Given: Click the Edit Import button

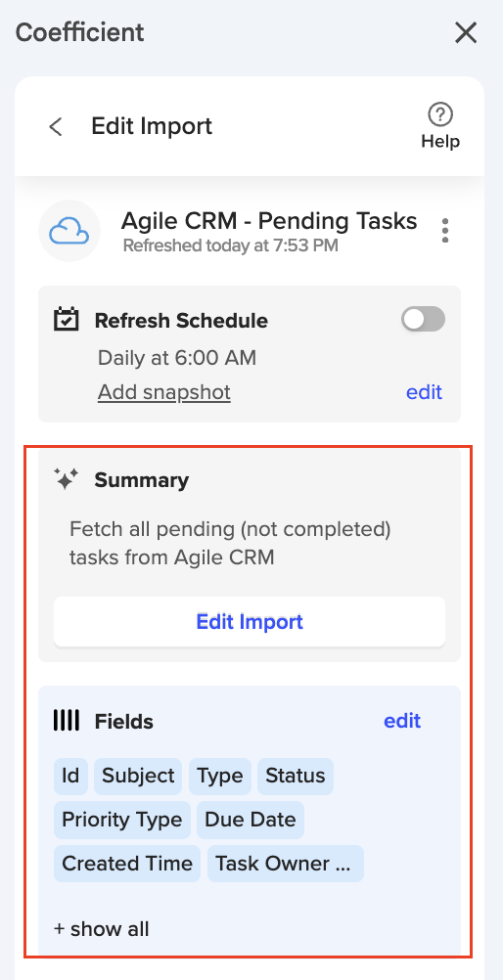Looking at the screenshot, I should point(250,622).
